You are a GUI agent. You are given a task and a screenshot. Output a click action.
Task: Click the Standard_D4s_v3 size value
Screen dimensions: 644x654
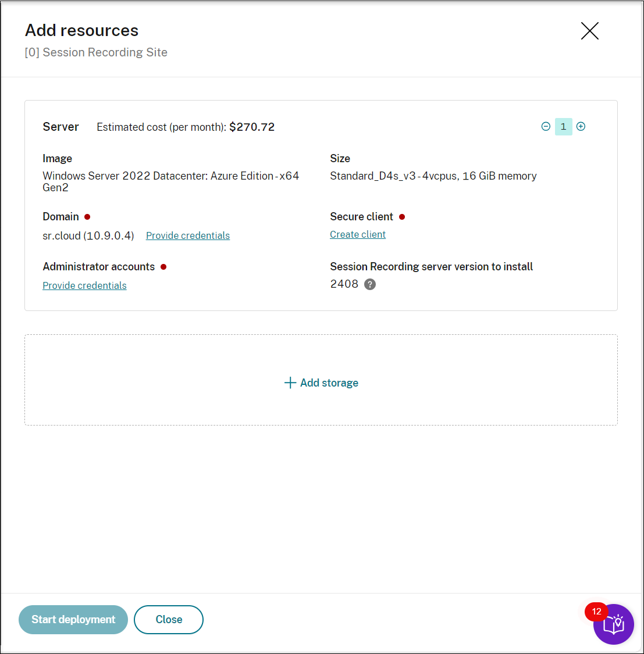click(433, 176)
